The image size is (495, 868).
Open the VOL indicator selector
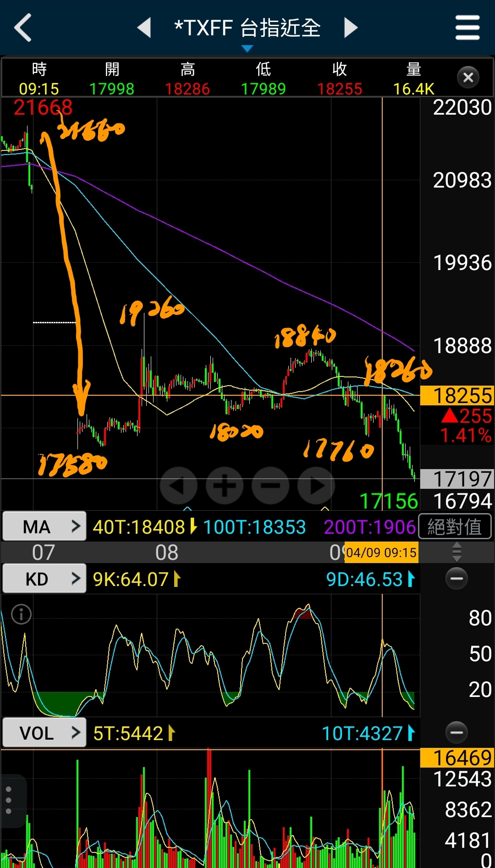tap(44, 733)
